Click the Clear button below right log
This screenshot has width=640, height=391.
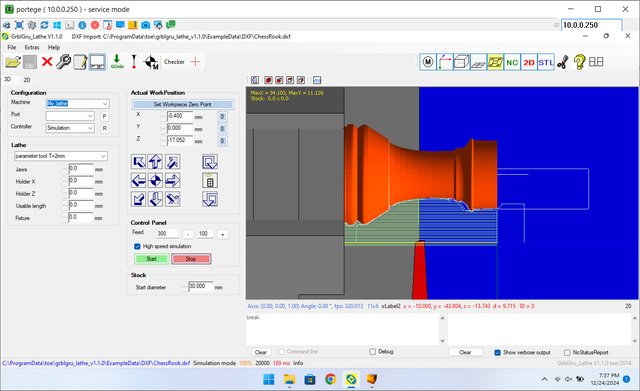click(x=465, y=352)
